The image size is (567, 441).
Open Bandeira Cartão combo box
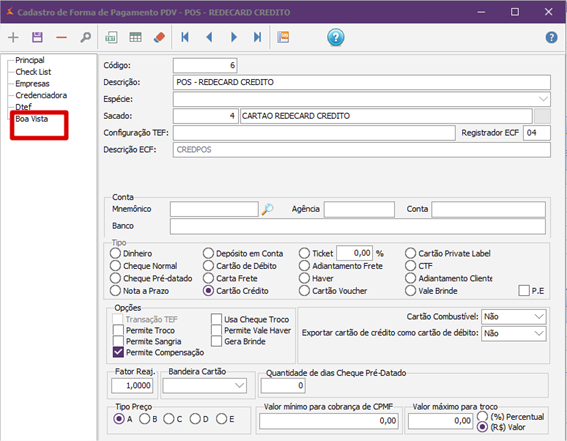[x=205, y=385]
